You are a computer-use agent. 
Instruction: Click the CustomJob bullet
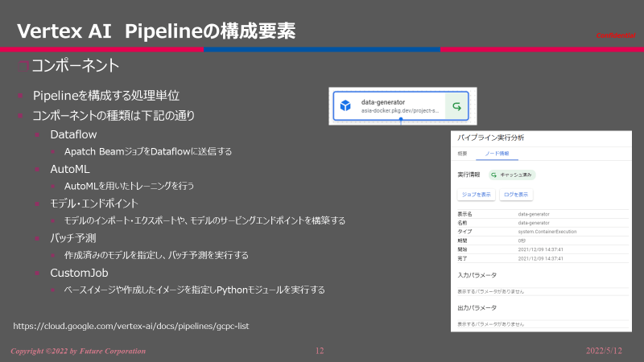[79, 273]
